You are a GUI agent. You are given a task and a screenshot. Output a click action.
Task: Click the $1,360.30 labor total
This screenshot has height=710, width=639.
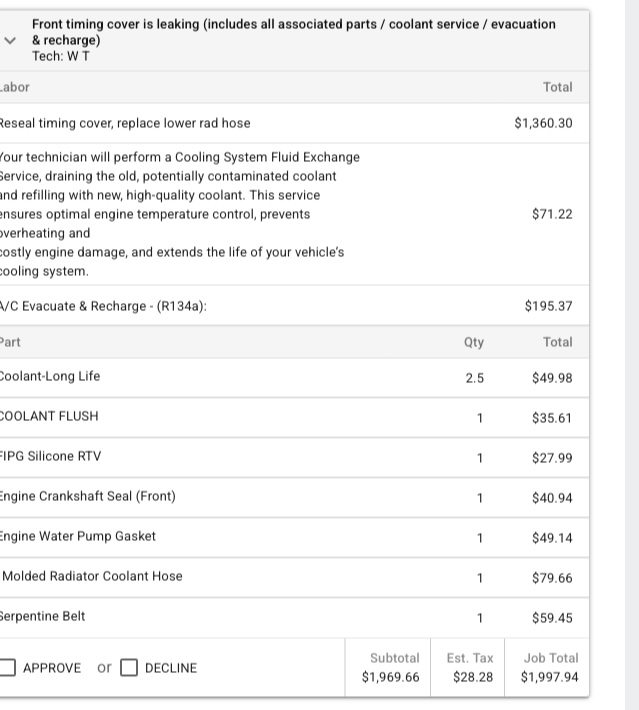point(543,123)
